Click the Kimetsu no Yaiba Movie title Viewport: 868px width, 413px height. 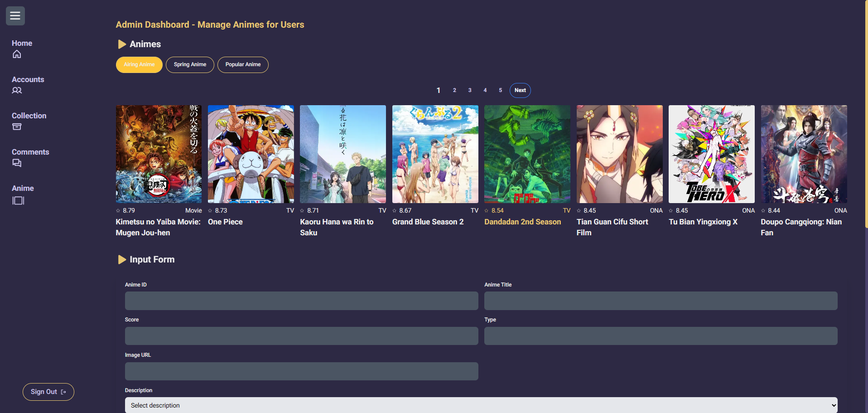(x=158, y=228)
